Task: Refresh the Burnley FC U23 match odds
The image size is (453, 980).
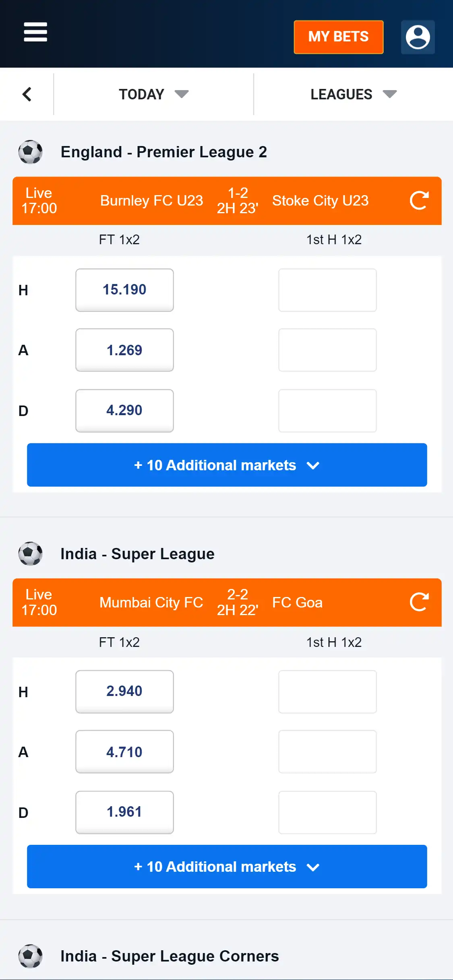Action: (x=419, y=200)
